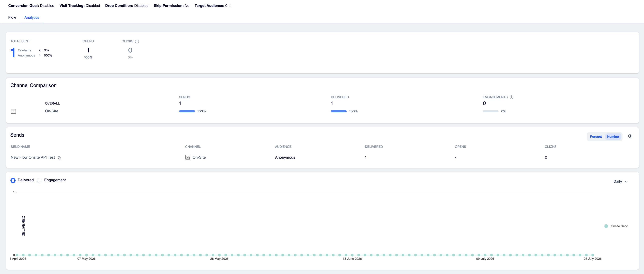644x274 pixels.
Task: Select the Delivered radio button
Action: pos(13,180)
